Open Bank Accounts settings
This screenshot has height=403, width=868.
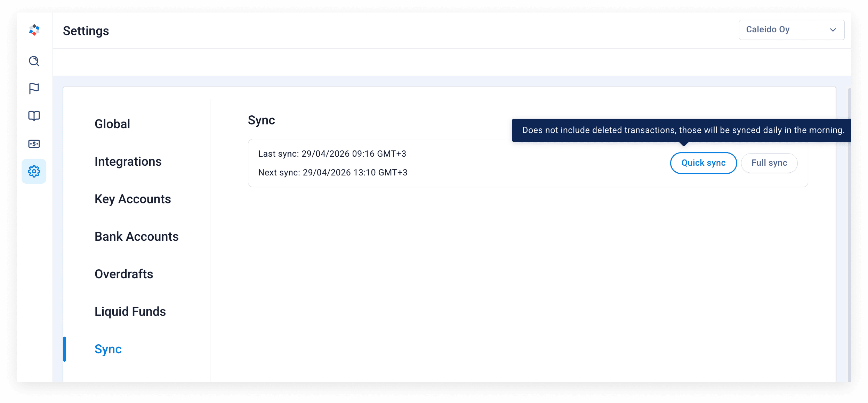(136, 237)
